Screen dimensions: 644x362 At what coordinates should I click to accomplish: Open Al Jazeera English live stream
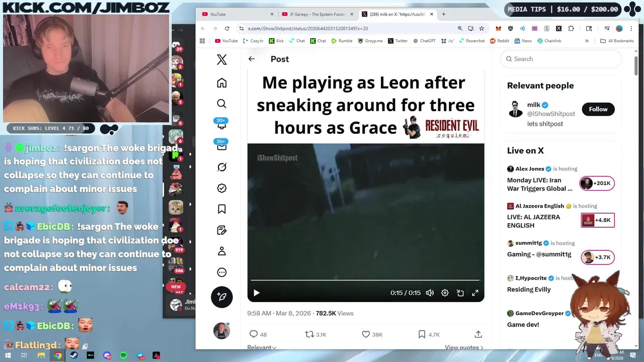pyautogui.click(x=560, y=216)
